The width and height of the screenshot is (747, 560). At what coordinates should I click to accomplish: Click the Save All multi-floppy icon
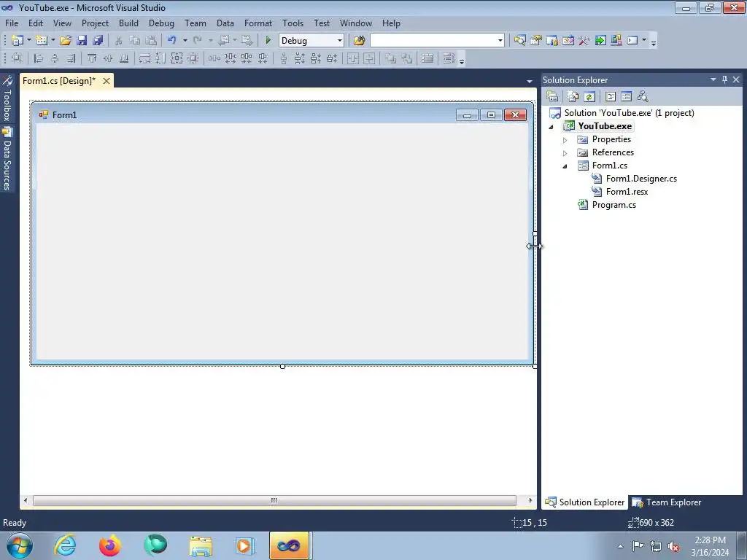coord(98,41)
